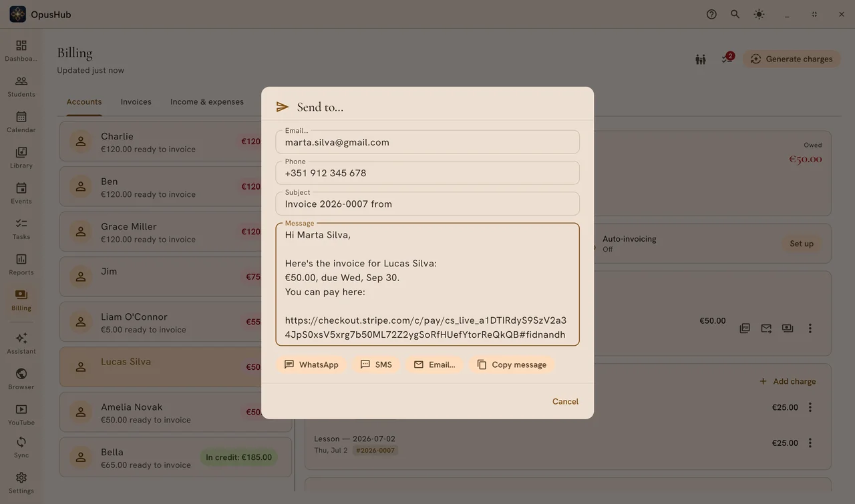Open Settings at the sidebar bottom
Image resolution: width=855 pixels, height=504 pixels.
click(x=21, y=483)
